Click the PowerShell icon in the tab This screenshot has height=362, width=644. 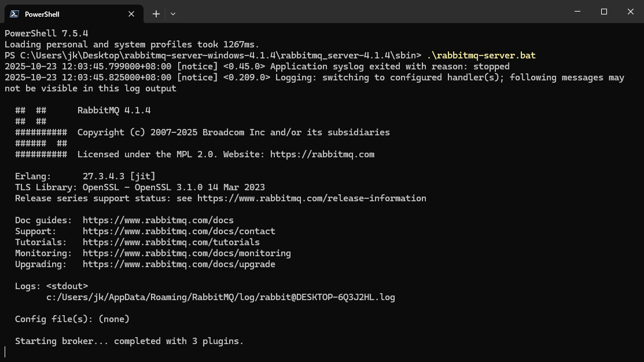[14, 14]
